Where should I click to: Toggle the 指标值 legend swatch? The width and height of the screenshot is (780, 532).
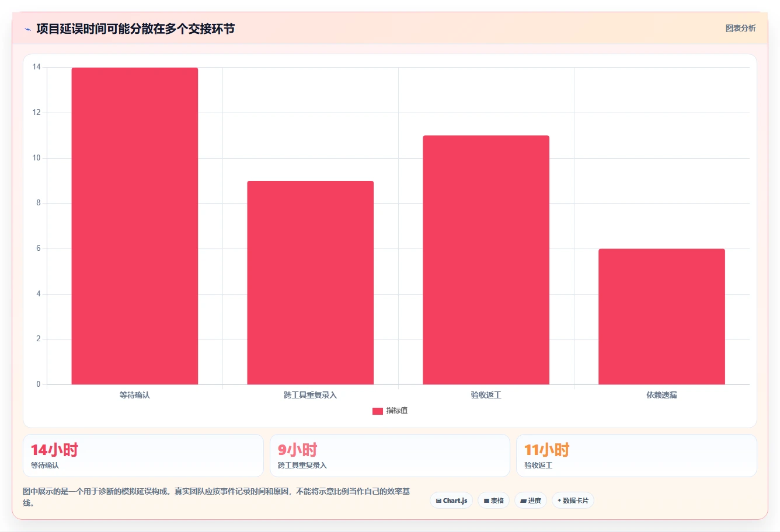(378, 411)
